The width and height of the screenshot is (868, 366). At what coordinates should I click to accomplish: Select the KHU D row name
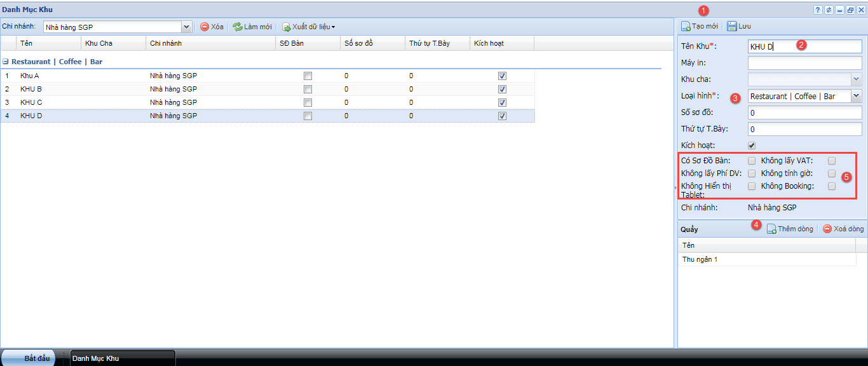(31, 116)
